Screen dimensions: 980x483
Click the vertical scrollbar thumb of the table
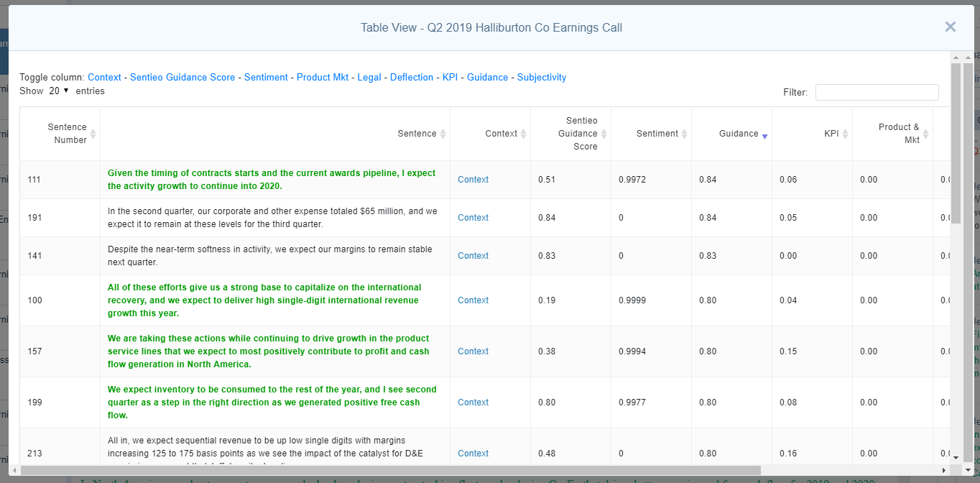coord(956,144)
